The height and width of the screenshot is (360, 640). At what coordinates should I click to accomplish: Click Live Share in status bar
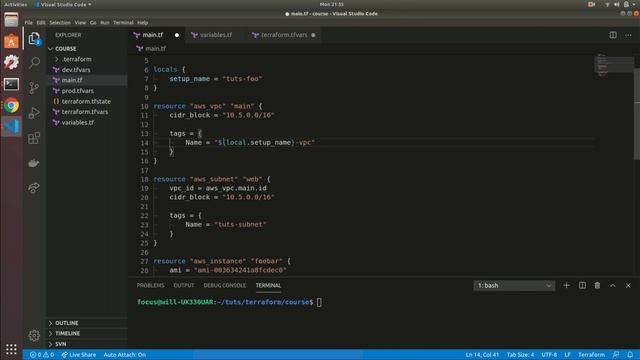click(79, 355)
